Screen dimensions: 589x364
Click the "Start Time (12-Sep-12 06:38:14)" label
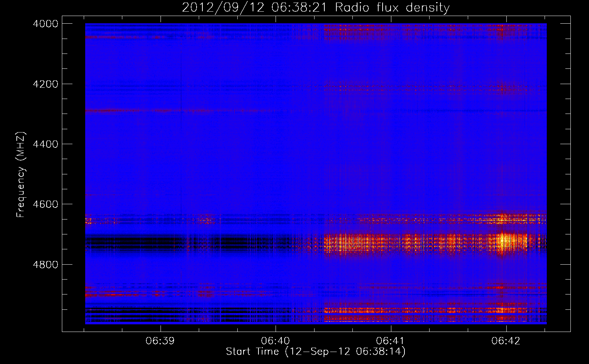click(316, 352)
